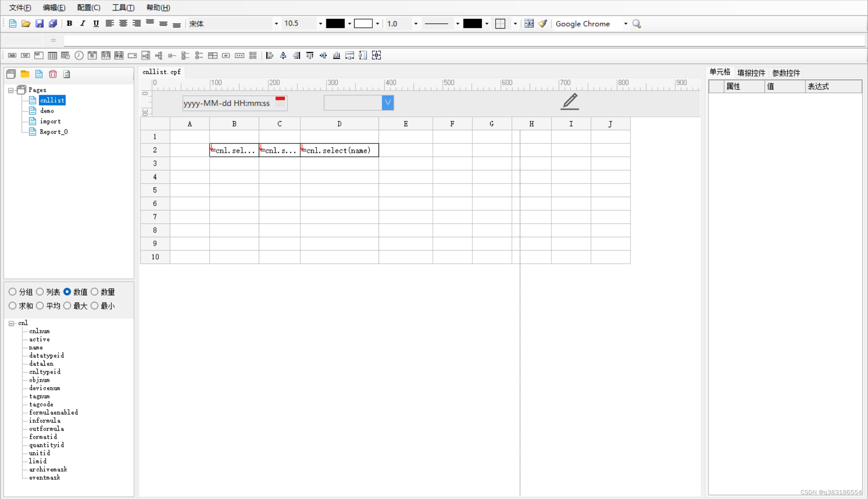
Task: Click the align left edges icon
Action: point(269,55)
